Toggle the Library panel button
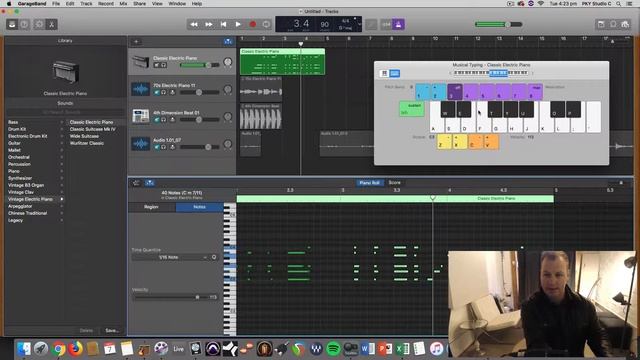 (12, 24)
